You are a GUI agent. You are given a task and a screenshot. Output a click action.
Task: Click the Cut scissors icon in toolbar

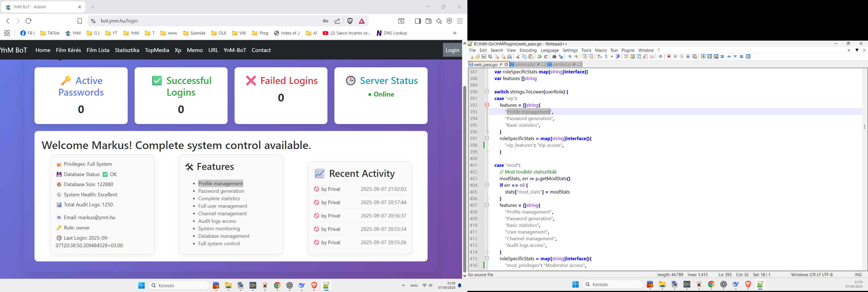[x=518, y=57]
